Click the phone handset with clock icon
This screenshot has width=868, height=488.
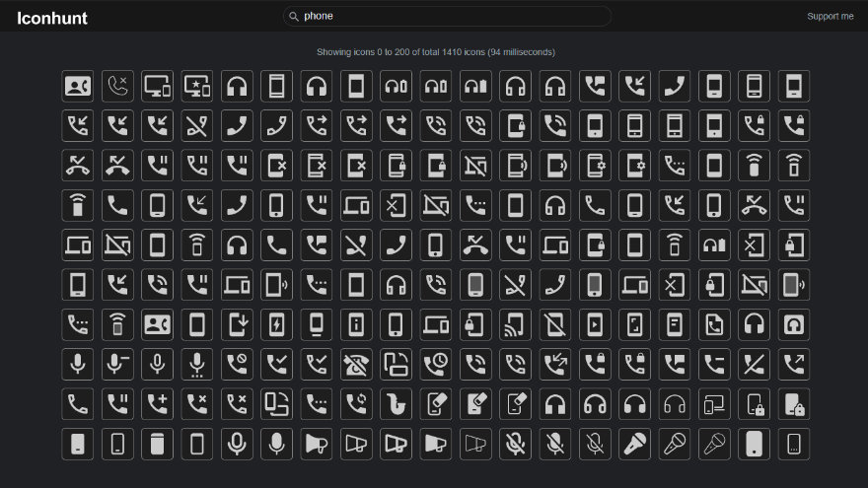(x=436, y=364)
